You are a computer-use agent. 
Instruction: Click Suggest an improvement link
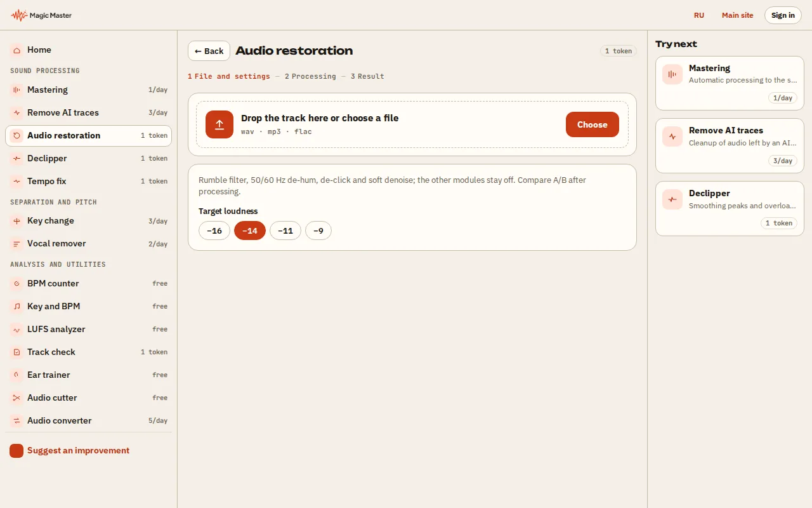tap(78, 451)
